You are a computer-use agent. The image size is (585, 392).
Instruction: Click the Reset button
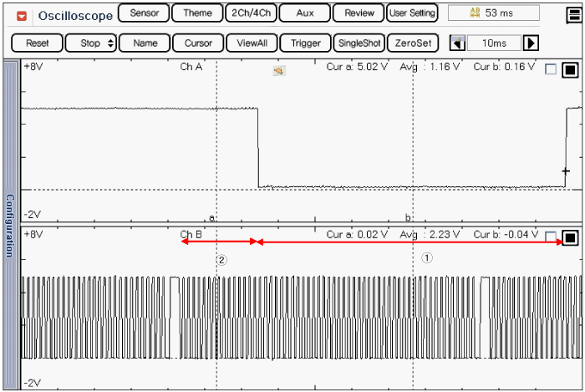point(37,43)
